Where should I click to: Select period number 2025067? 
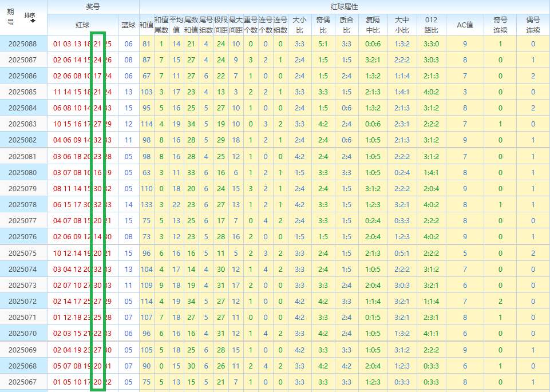[x=22, y=382]
